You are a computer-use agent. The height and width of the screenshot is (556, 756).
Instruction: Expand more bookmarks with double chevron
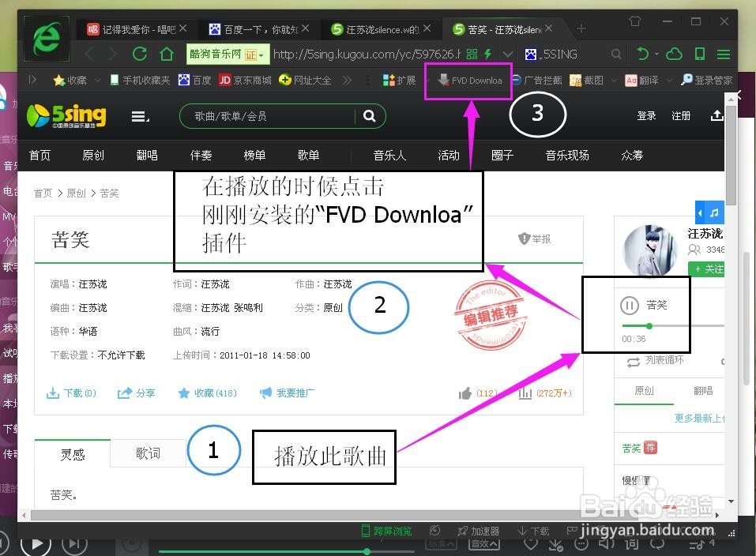click(x=347, y=80)
